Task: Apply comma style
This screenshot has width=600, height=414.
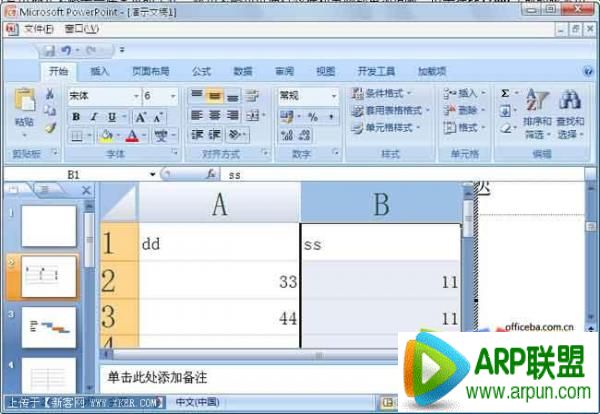Action: point(331,117)
